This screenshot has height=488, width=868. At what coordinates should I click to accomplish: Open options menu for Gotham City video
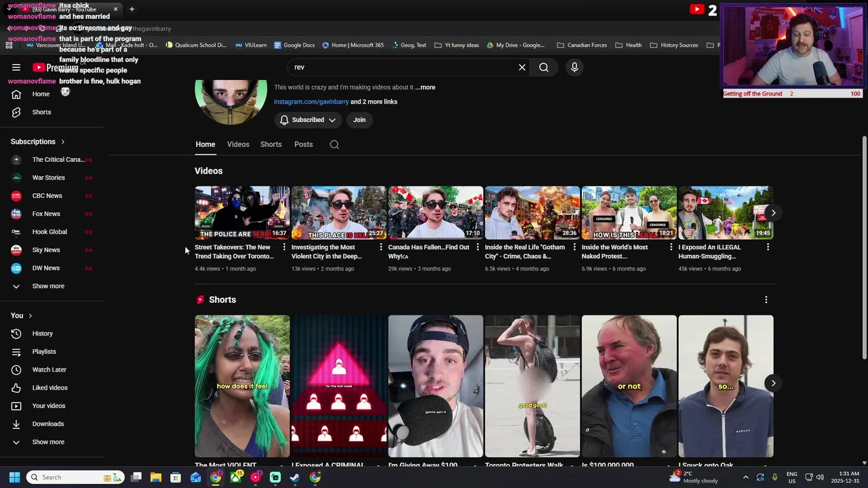tap(574, 247)
